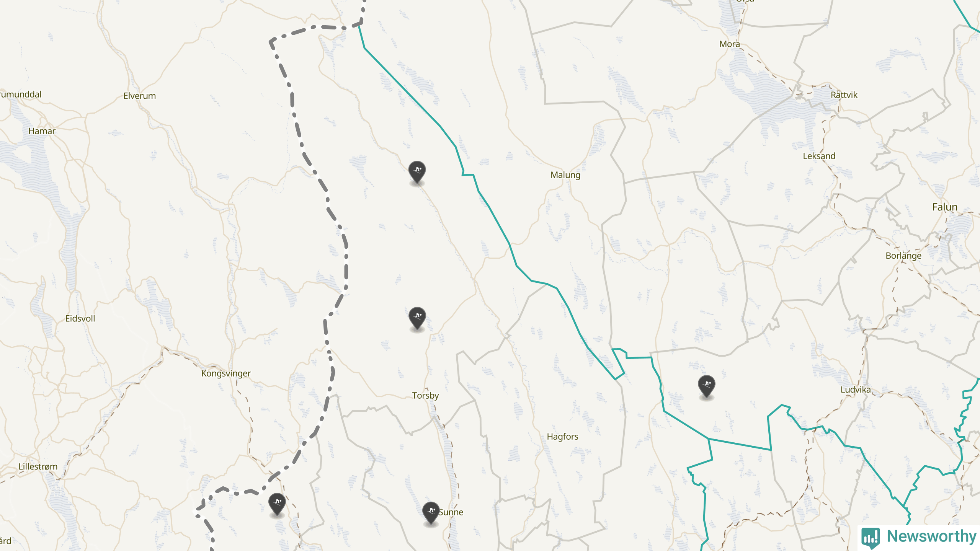Select the Hamar town label

[x=42, y=131]
